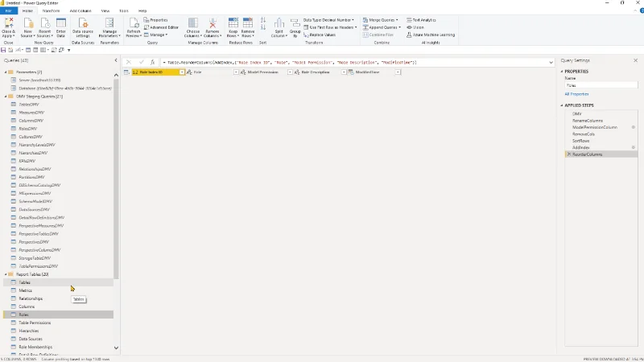This screenshot has width=644, height=362.
Task: Click the Split Column icon
Action: coord(279,23)
